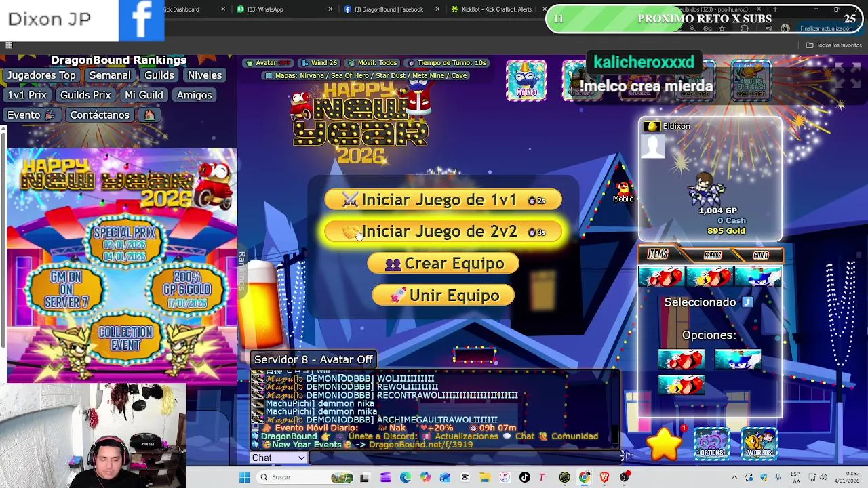Click the Facebook logo overlay

point(141,20)
